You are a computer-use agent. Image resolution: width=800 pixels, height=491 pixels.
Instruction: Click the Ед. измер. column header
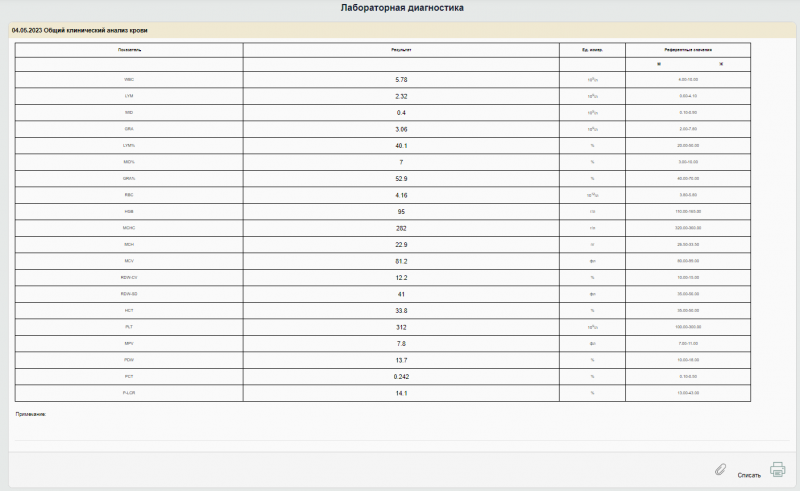pyautogui.click(x=592, y=49)
